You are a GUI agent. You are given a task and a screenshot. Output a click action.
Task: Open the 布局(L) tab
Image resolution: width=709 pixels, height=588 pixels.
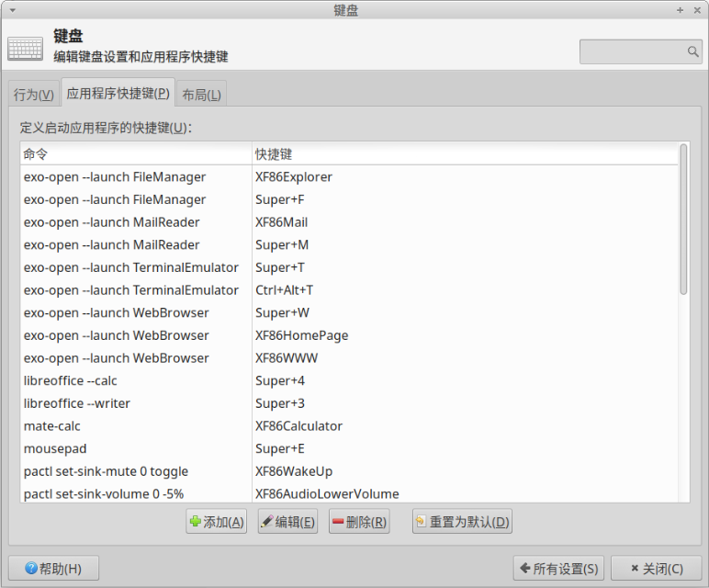202,95
